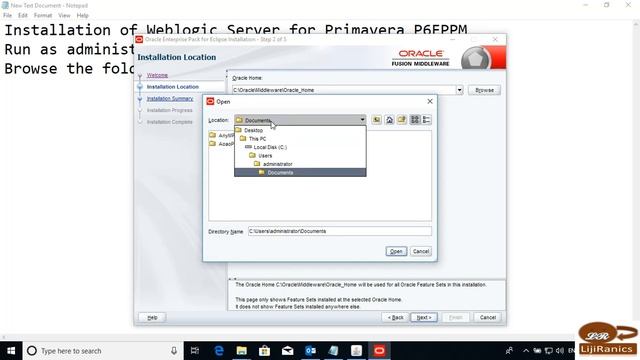Open Microsoft Store from taskbar
This screenshot has height=360, width=640.
click(x=264, y=351)
